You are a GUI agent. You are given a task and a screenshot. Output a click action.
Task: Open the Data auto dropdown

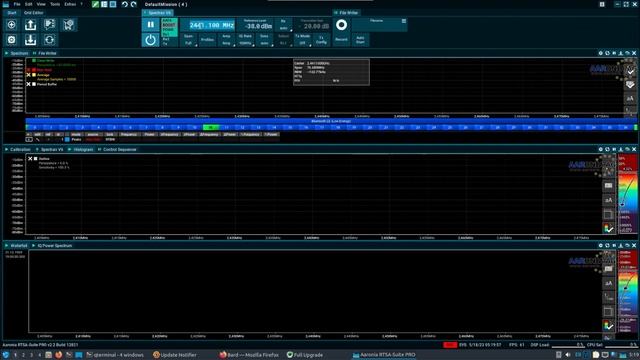(264, 40)
